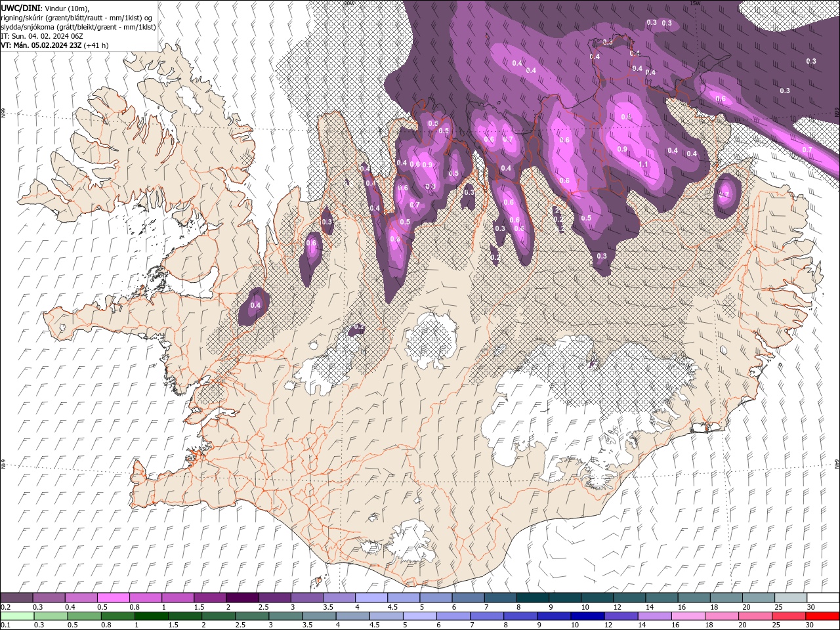
Task: Select the bright red swatch ending the lower legend row
Action: tap(822, 616)
